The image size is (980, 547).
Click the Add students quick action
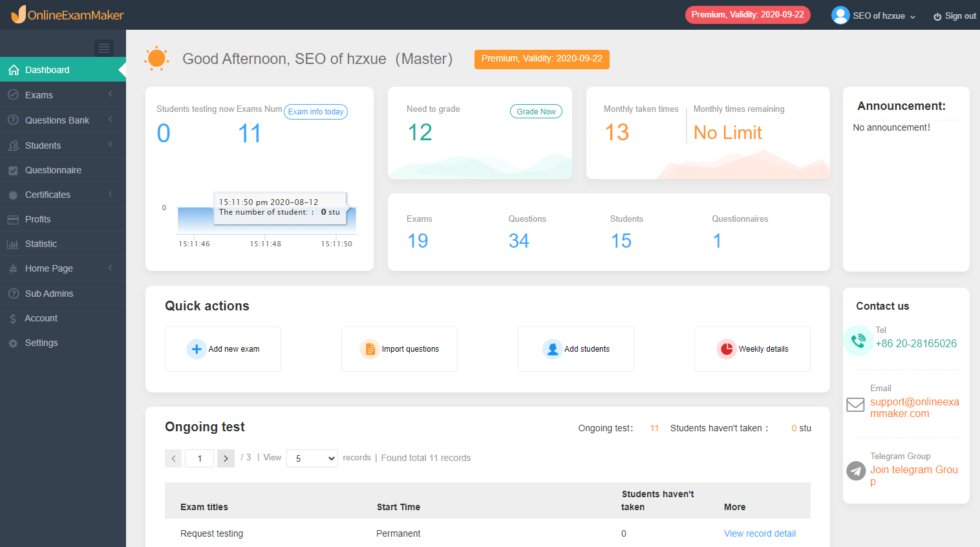[x=576, y=349]
